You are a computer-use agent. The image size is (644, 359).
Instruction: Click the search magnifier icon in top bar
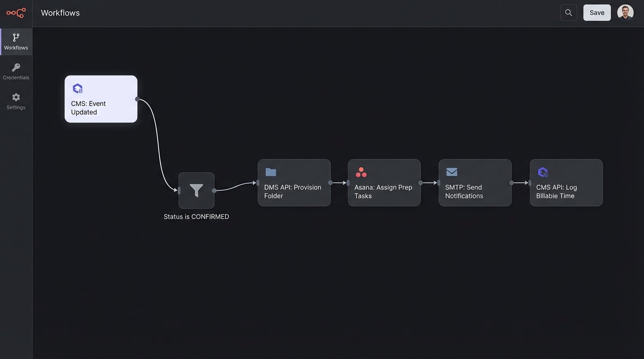[568, 13]
